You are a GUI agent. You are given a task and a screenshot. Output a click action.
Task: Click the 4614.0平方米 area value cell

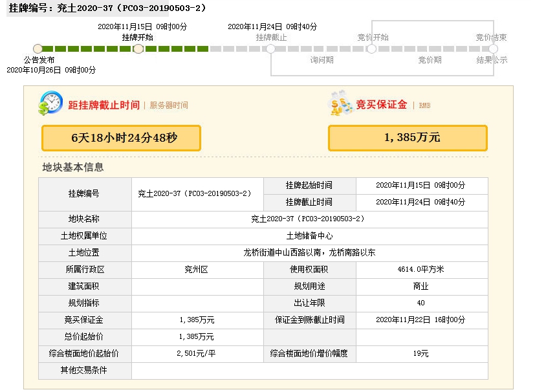(x=421, y=269)
